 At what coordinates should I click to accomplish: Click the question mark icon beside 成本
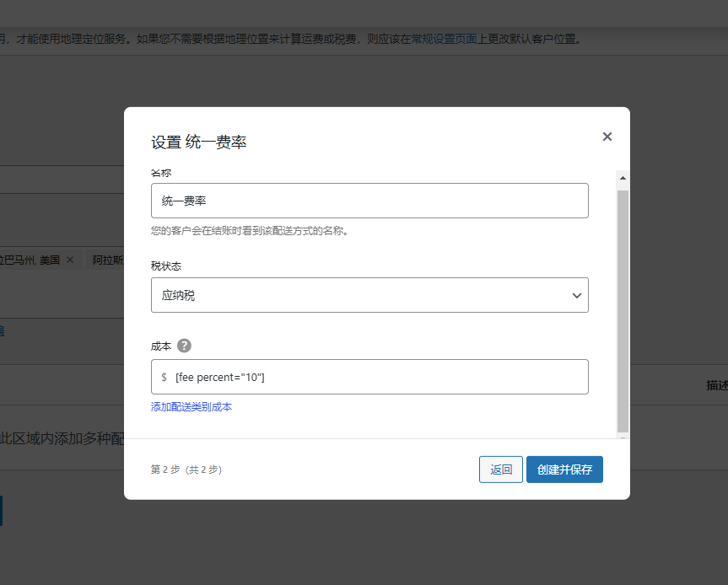184,345
